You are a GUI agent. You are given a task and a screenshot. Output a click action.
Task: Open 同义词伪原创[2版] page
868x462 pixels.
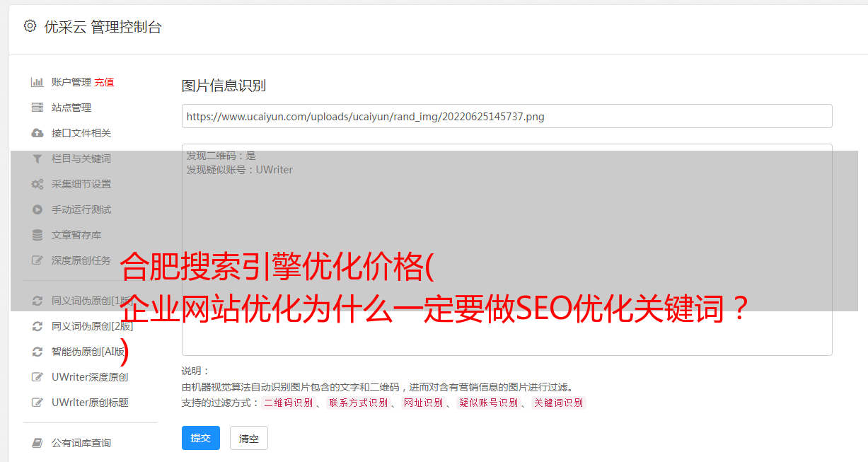92,326
